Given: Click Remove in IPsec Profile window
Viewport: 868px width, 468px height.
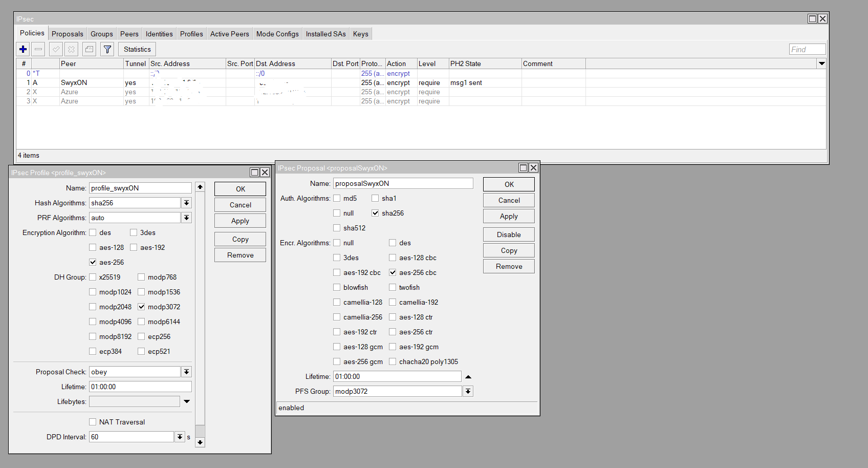Looking at the screenshot, I should click(240, 255).
